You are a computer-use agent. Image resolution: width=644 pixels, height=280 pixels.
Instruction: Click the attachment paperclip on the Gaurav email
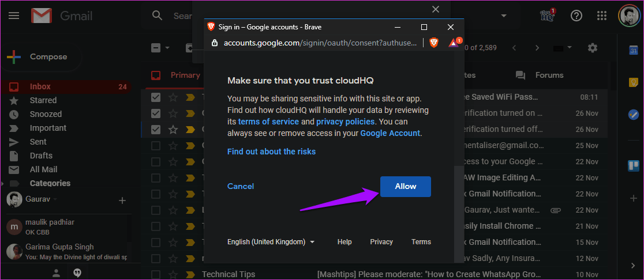coord(555,210)
